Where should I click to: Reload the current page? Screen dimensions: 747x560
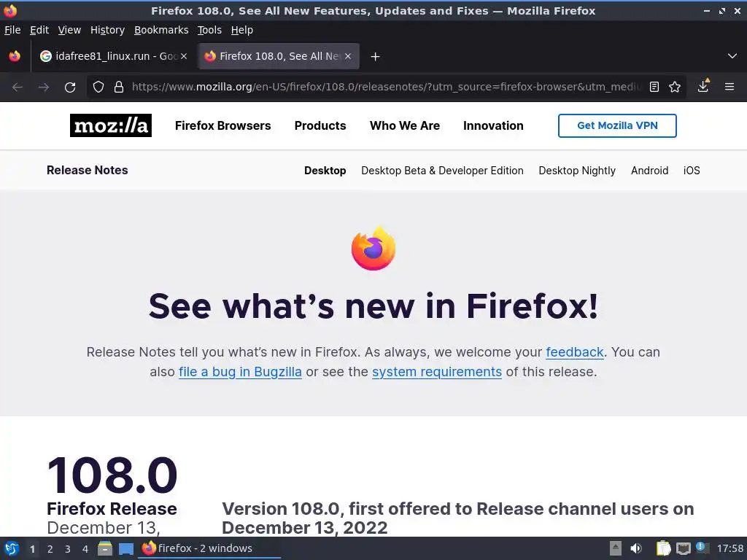click(x=70, y=87)
